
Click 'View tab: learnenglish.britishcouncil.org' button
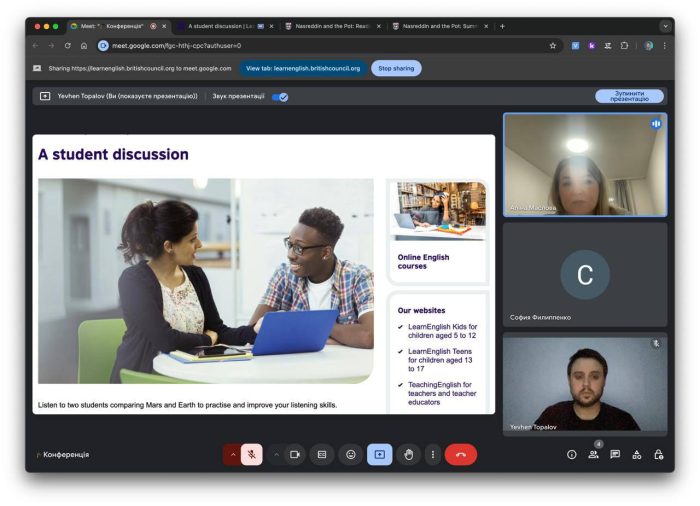(x=301, y=68)
